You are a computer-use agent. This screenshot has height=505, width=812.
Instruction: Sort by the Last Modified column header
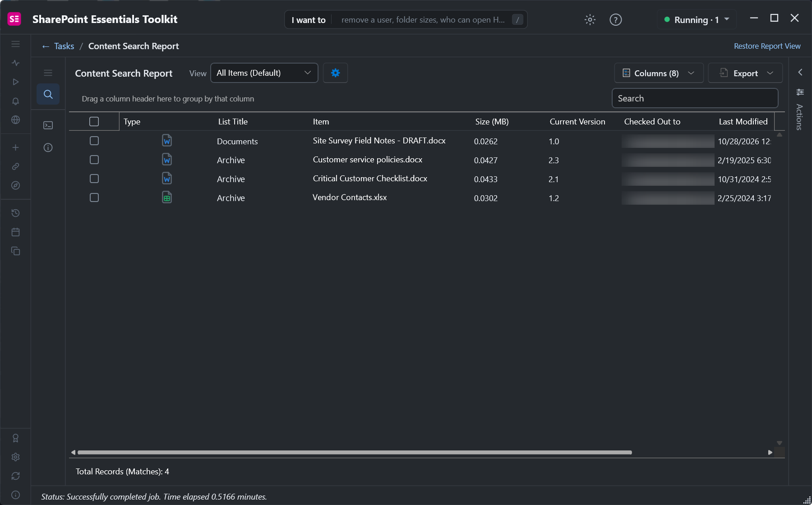pos(743,121)
